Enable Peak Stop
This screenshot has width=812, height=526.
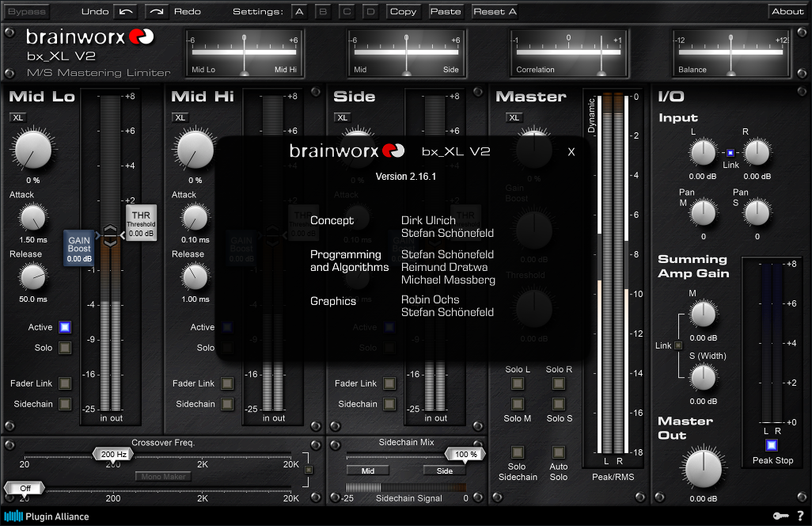[772, 445]
